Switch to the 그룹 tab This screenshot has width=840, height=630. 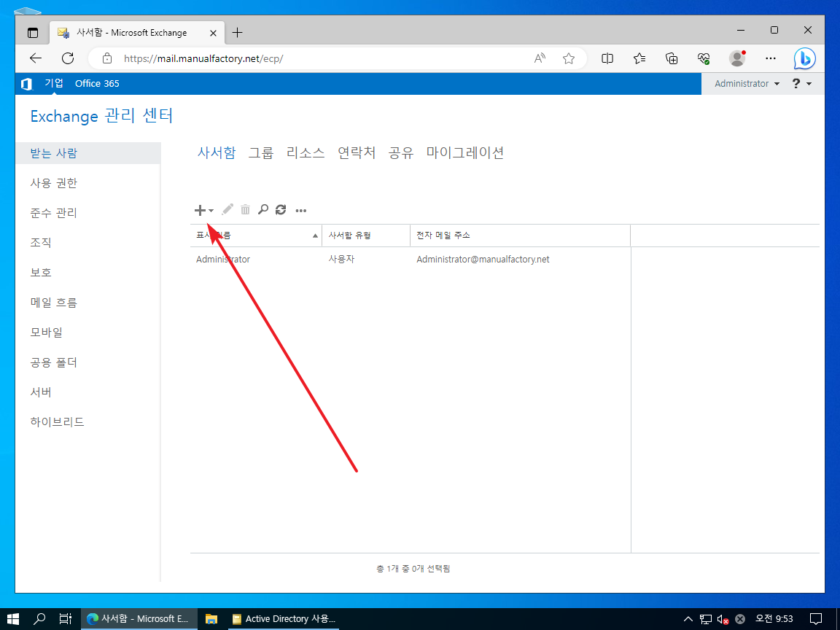pyautogui.click(x=261, y=152)
